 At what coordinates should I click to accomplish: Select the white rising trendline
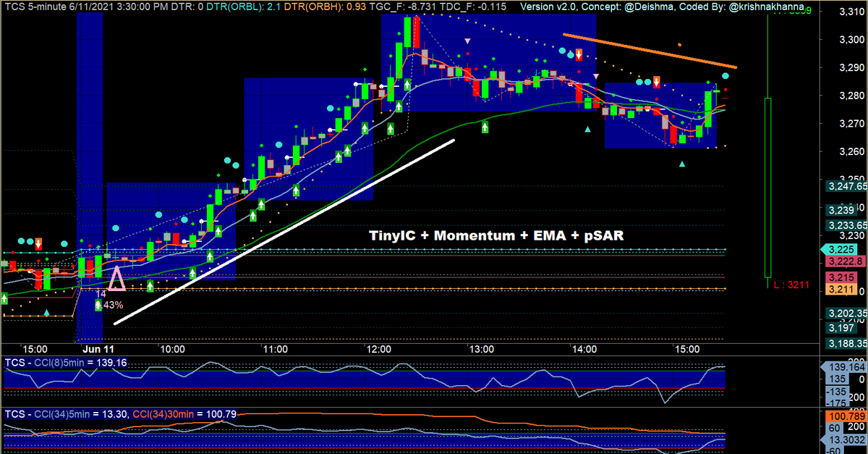(x=284, y=232)
